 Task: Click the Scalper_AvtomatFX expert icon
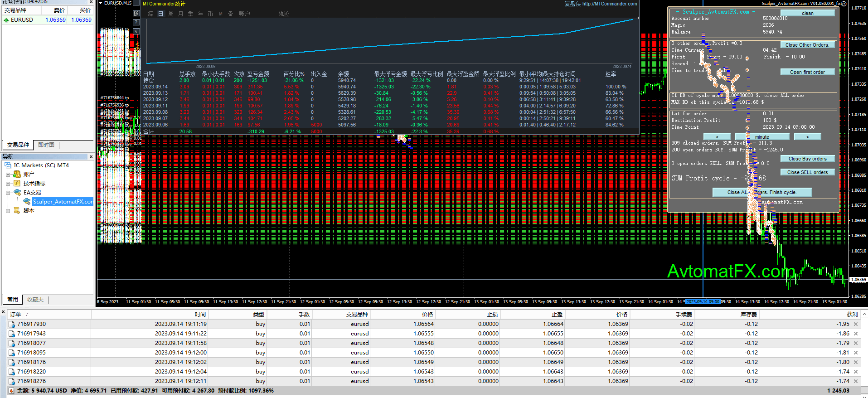coord(27,201)
